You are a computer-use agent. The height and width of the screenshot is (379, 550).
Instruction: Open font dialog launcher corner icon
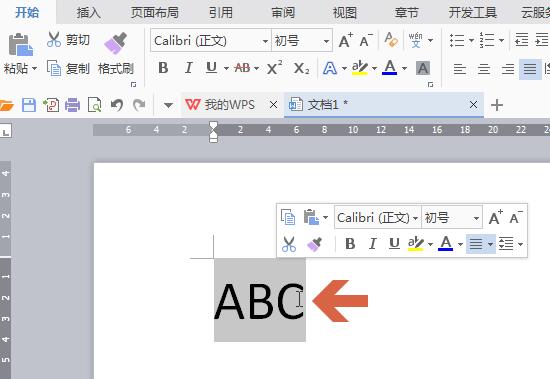pyautogui.click(x=430, y=85)
